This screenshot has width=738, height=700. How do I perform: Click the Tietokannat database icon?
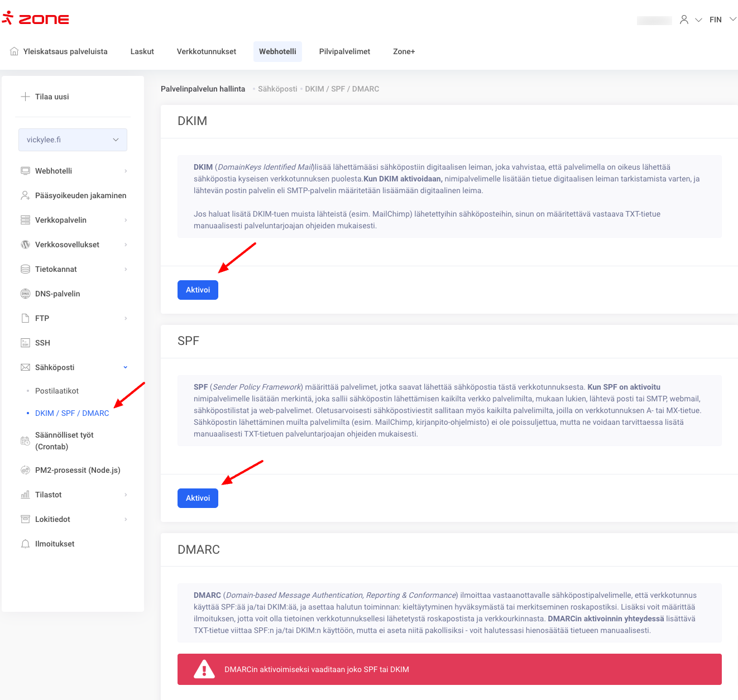point(25,269)
